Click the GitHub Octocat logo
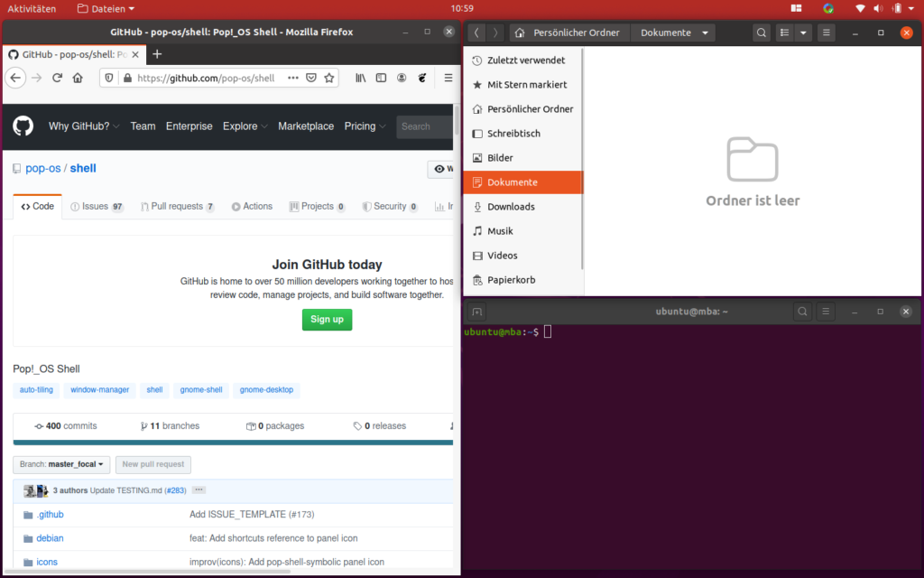The image size is (924, 578). click(23, 126)
